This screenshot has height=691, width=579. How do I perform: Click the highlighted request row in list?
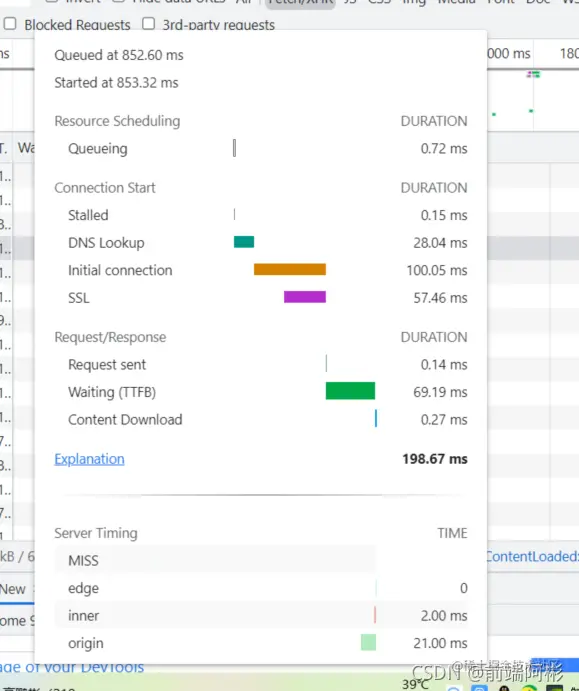(x=17, y=248)
